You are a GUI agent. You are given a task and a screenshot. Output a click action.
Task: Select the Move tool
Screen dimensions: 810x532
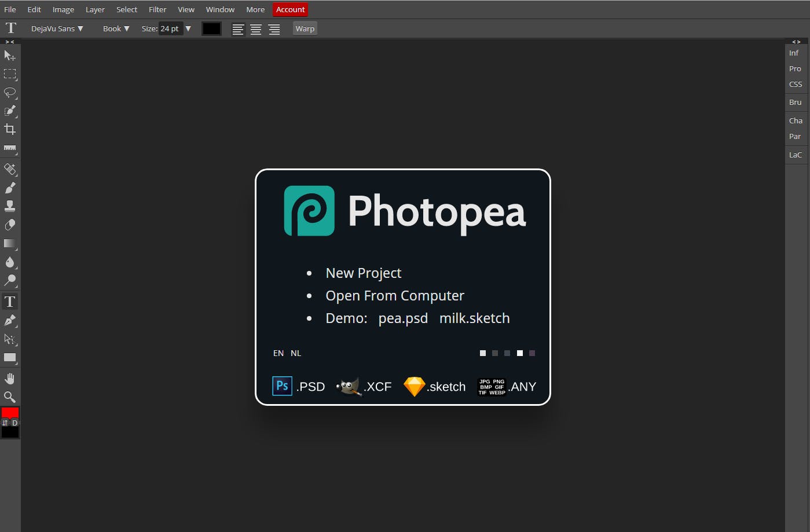click(x=10, y=56)
